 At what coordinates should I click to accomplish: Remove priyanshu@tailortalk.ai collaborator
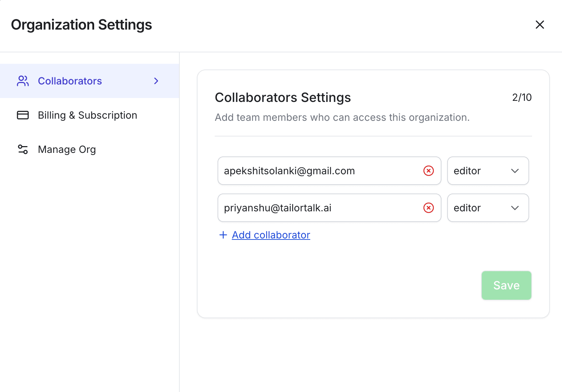429,208
